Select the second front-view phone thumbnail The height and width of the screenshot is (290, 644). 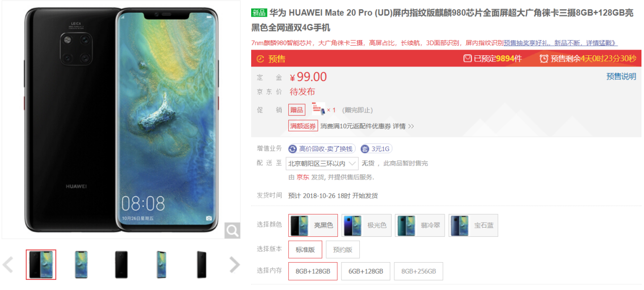81,265
